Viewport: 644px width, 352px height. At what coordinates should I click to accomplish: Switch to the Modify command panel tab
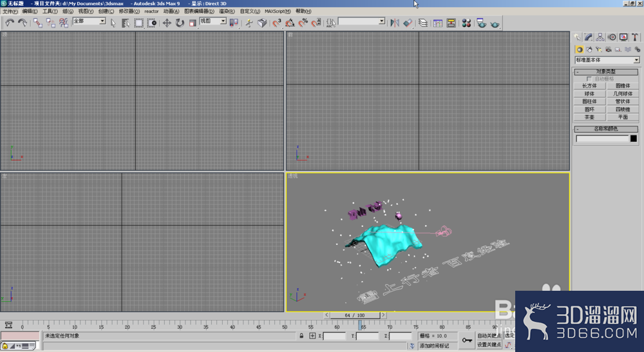click(x=589, y=37)
